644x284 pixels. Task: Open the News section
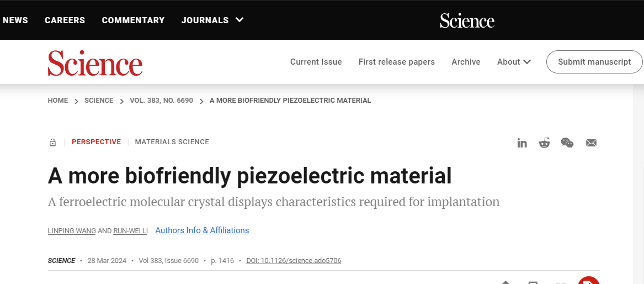pyautogui.click(x=15, y=20)
